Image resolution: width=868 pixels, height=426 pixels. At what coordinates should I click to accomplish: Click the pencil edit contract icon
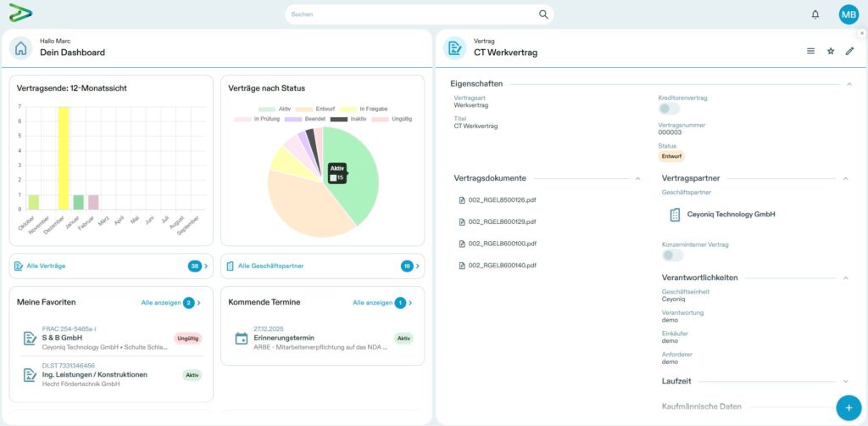pyautogui.click(x=850, y=51)
